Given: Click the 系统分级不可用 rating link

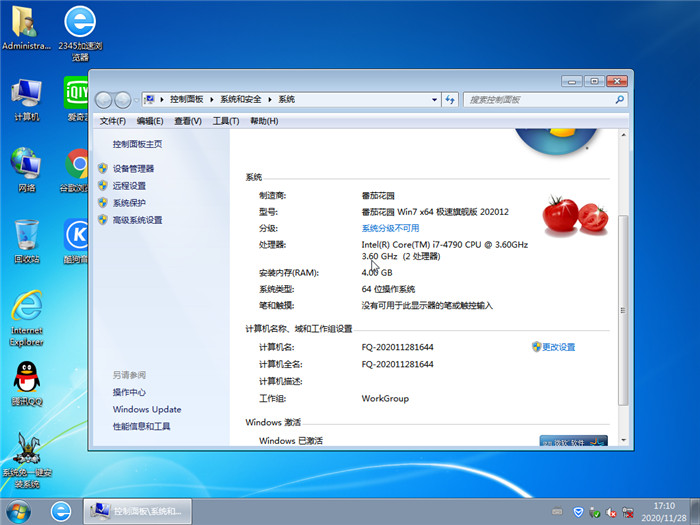Looking at the screenshot, I should (390, 228).
